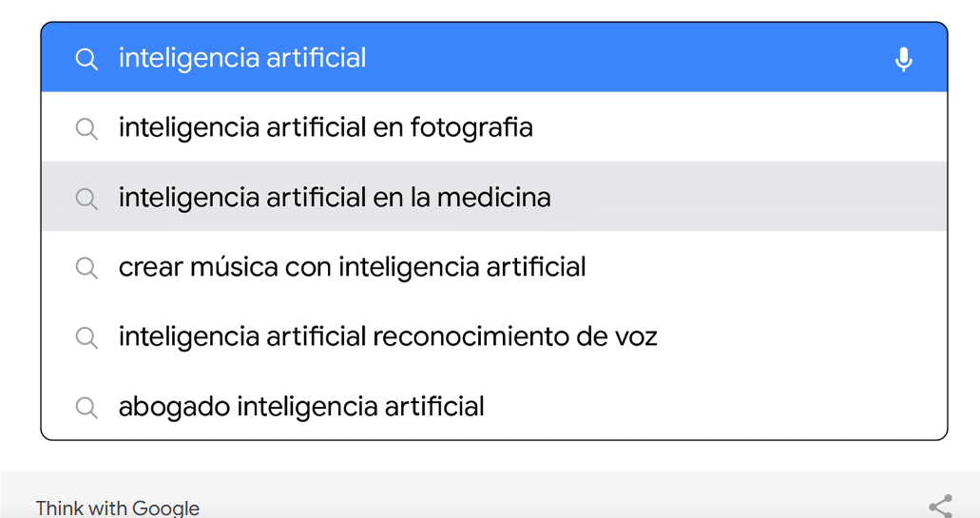Viewport: 980px width, 518px height.
Task: Click the magnifier icon in the search bar
Action: tap(86, 59)
